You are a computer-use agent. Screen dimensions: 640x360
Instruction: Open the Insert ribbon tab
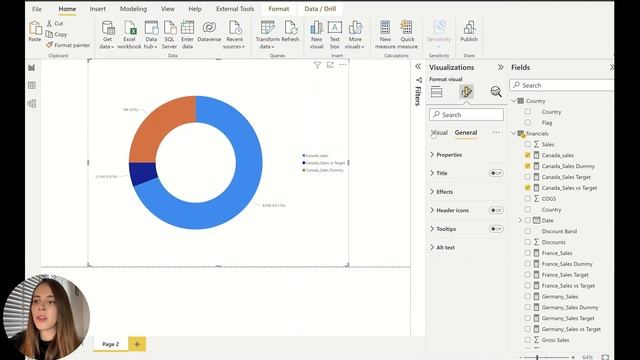point(98,9)
